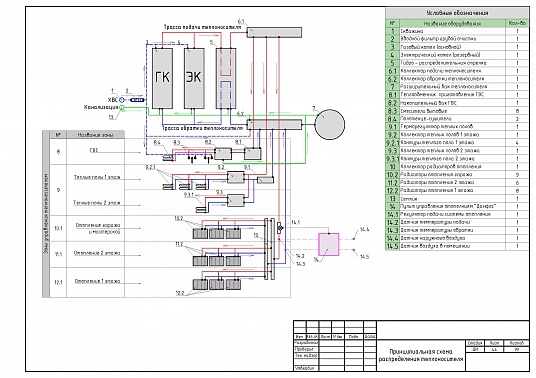This screenshot has height=378, width=536.
Task: Select the supply collector bar labeled 6.1
Action: pos(274,32)
